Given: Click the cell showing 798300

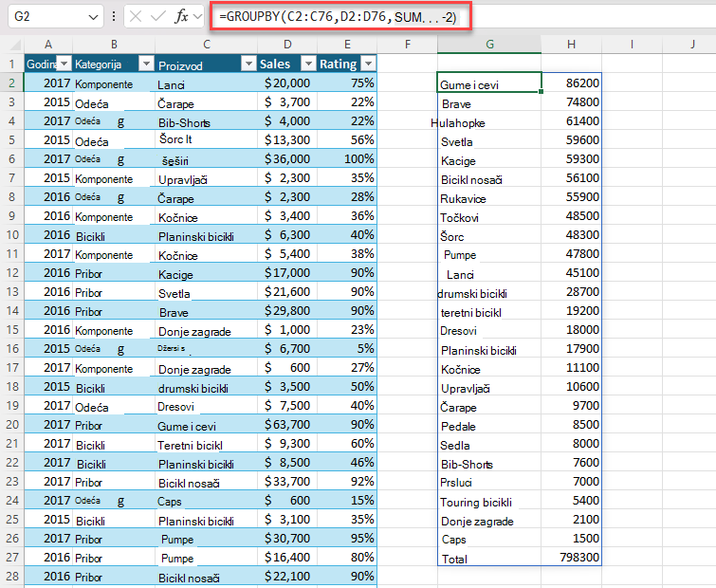Looking at the screenshot, I should point(571,558).
